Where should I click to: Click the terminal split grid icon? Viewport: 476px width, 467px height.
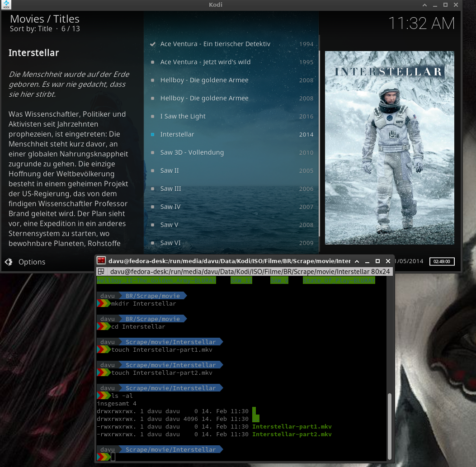click(x=101, y=271)
